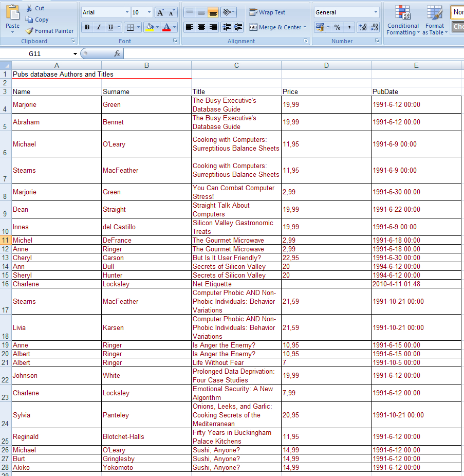Click the Cut scissors icon

[x=29, y=8]
